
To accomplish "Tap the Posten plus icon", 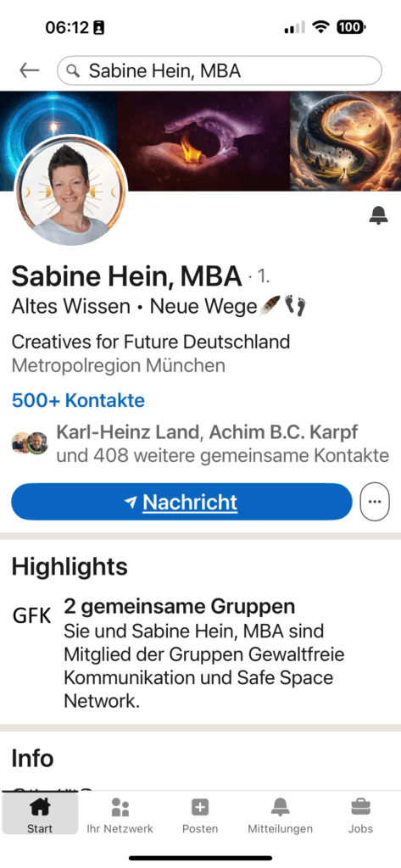I will pyautogui.click(x=200, y=807).
